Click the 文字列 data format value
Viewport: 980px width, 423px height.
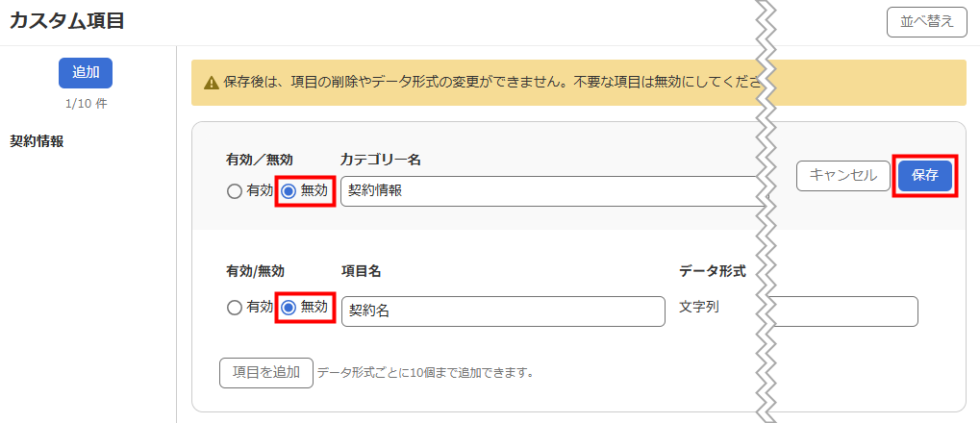click(x=699, y=308)
